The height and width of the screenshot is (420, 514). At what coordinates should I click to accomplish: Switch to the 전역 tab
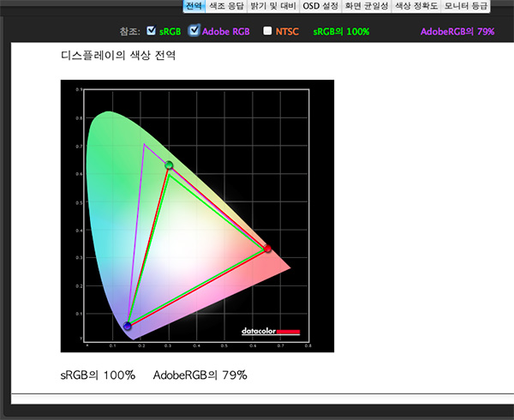[x=194, y=6]
